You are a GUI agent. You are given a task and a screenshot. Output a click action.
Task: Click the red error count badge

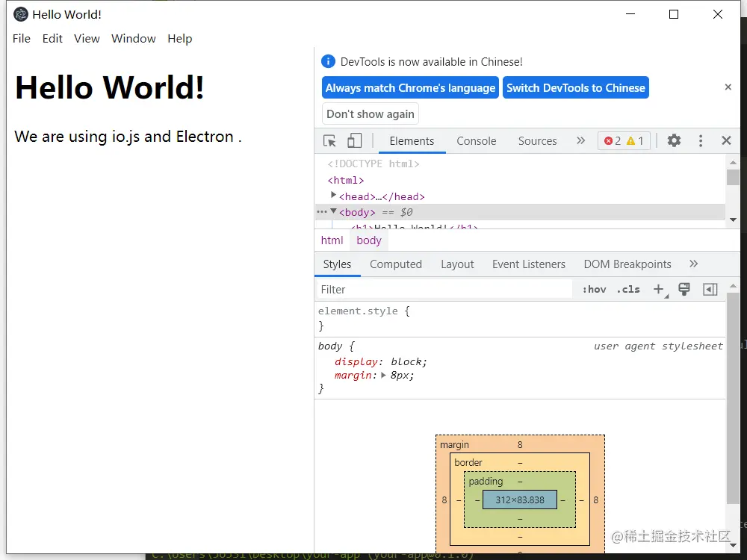click(x=613, y=141)
